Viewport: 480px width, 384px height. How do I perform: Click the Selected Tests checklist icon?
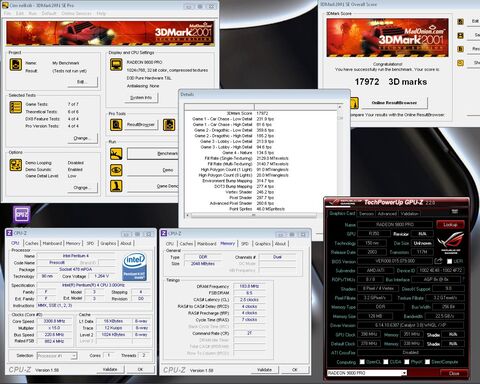click(x=16, y=107)
